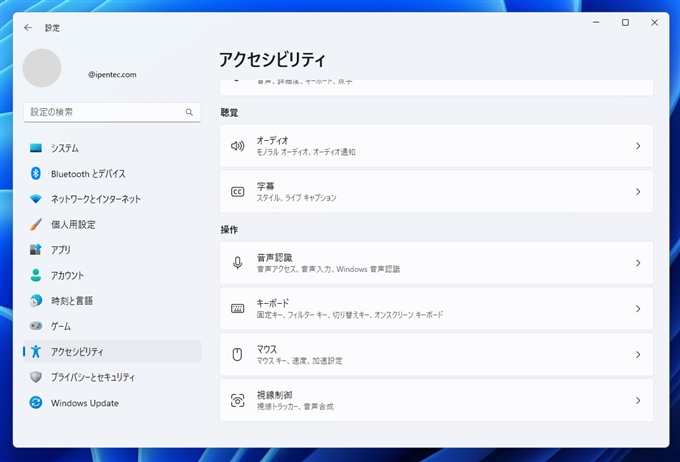Click the mouse icon
The height and width of the screenshot is (462, 680).
tap(237, 354)
